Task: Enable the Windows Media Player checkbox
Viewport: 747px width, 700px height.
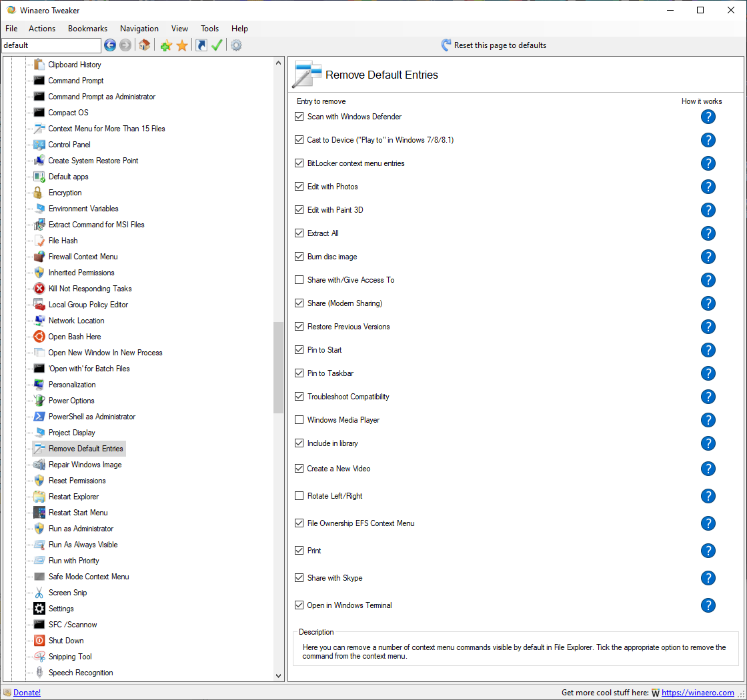Action: [x=299, y=420]
